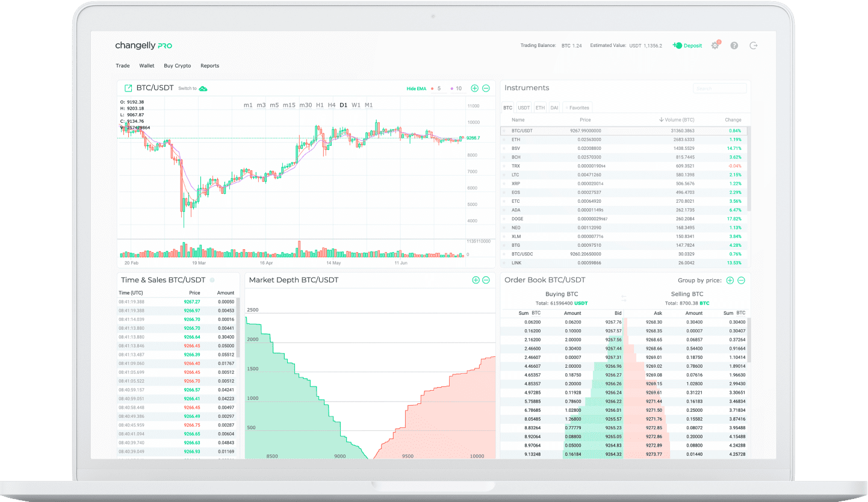Select the D1 daily timeframe
This screenshot has width=868, height=502.
344,105
